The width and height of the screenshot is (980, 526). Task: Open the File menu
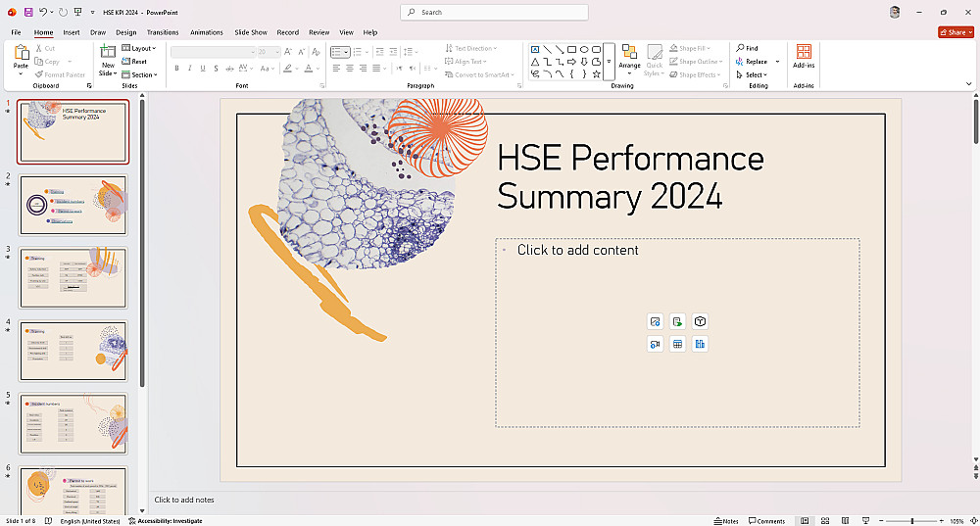[x=17, y=32]
